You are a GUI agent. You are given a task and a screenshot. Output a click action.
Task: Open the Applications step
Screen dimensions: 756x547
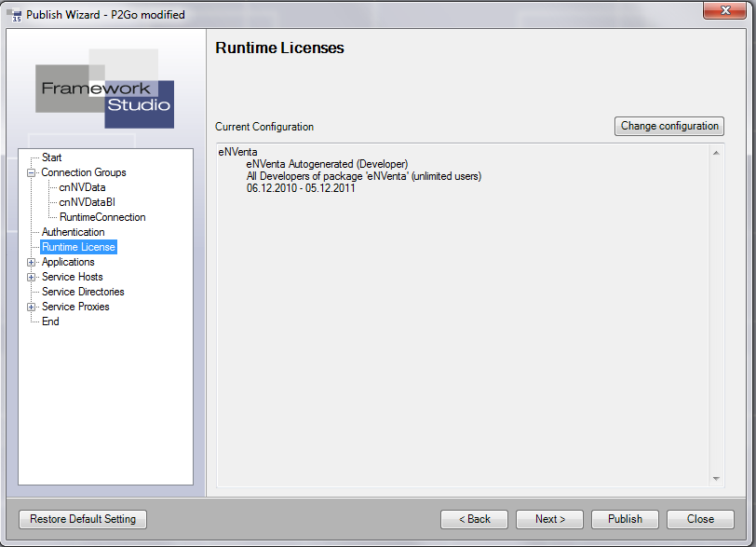tap(68, 263)
